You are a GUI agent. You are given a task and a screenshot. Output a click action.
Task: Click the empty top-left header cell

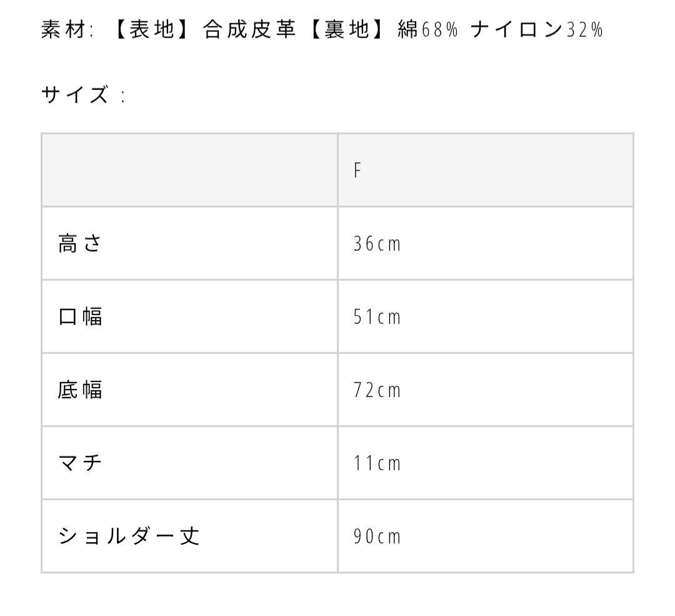[x=189, y=170]
